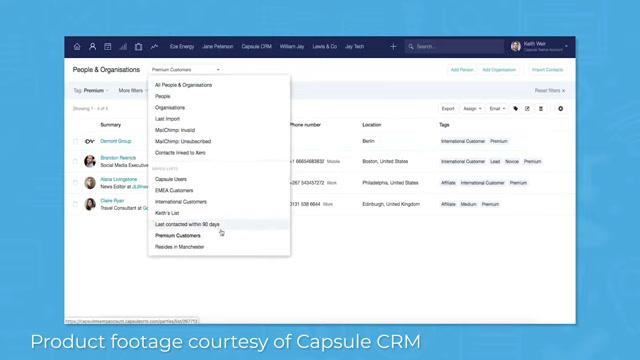Tick the Brandon Resnick row checkbox
640x360 pixels.
[x=75, y=161]
